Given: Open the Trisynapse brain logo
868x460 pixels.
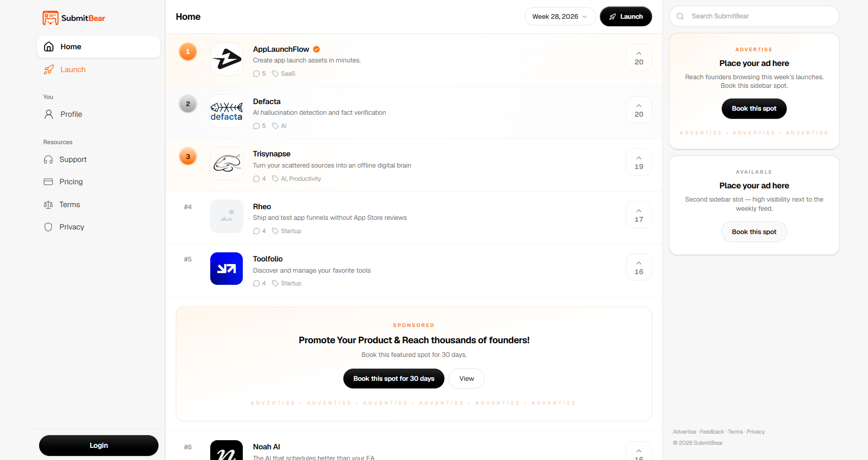Looking at the screenshot, I should click(227, 163).
